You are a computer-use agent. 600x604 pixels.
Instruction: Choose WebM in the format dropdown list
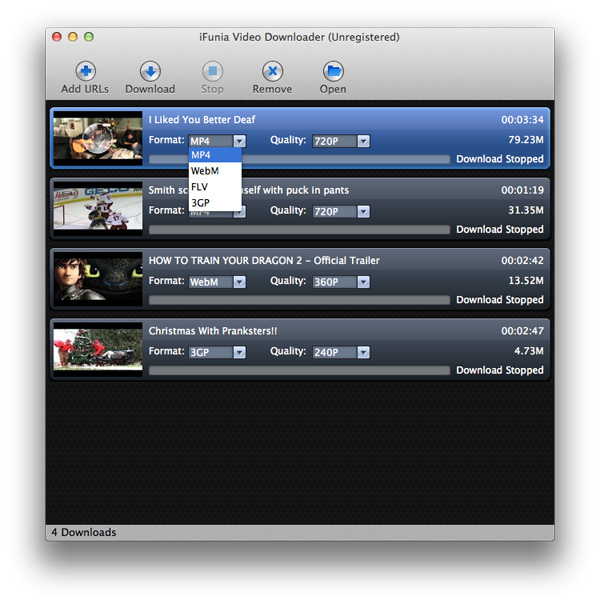pyautogui.click(x=215, y=171)
